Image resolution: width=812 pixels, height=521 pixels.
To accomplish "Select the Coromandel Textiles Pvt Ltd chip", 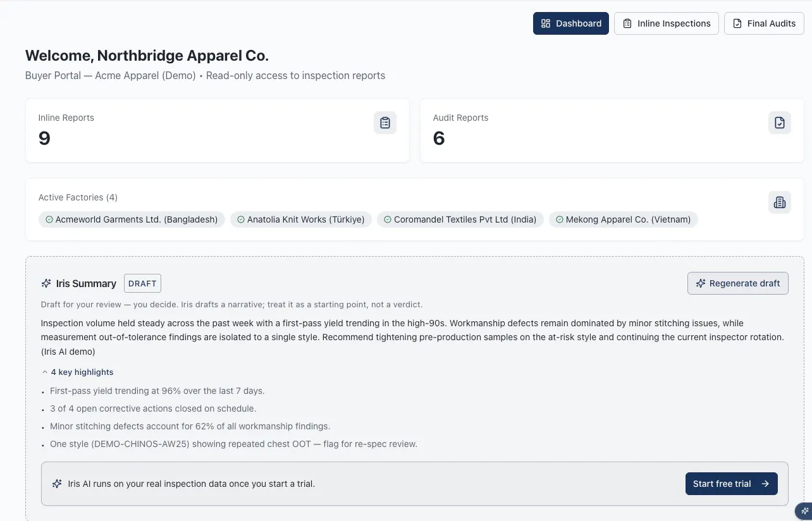I will pos(460,219).
